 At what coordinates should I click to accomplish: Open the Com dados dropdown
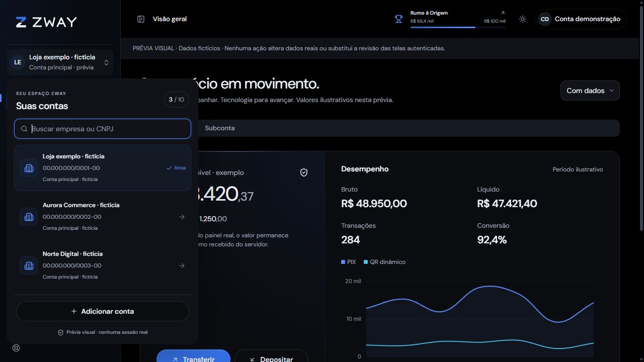click(x=590, y=90)
